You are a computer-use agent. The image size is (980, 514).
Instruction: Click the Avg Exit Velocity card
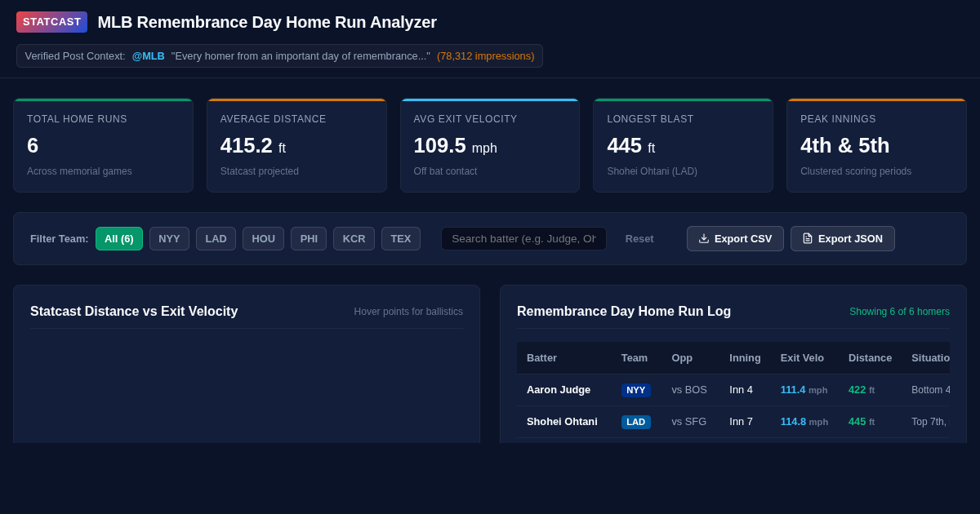[490, 145]
